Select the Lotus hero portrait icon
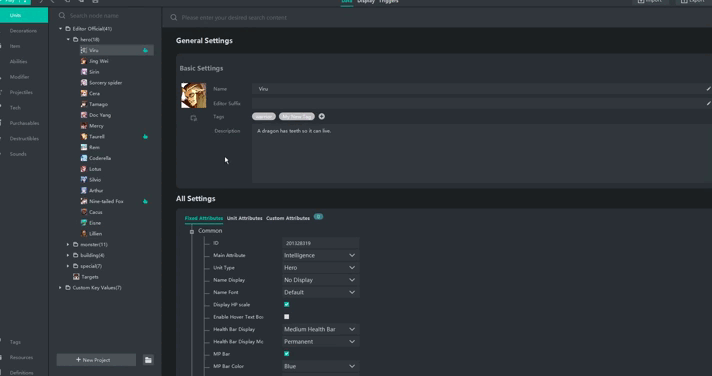 pos(84,169)
